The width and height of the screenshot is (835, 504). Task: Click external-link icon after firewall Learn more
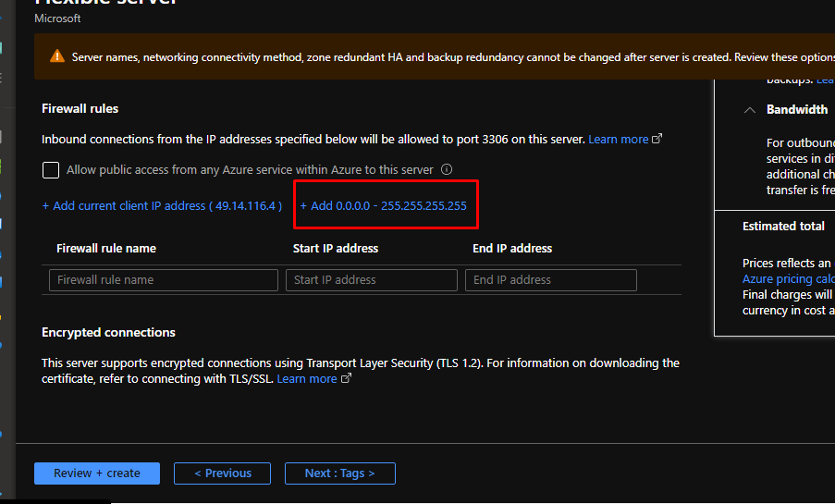pyautogui.click(x=657, y=140)
